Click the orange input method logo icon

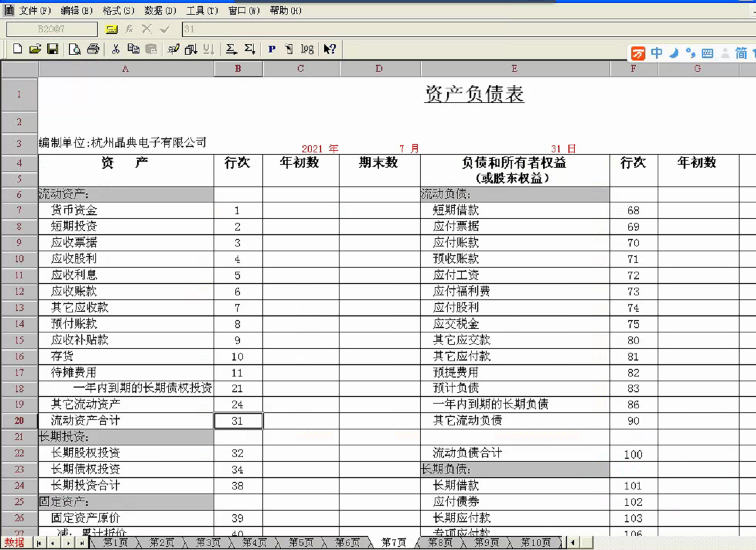638,54
